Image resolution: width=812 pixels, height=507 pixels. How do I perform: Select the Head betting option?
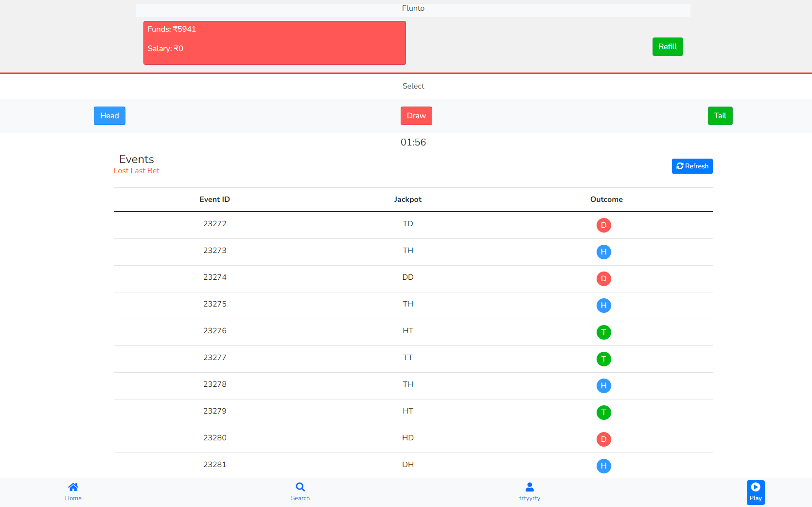pyautogui.click(x=109, y=116)
